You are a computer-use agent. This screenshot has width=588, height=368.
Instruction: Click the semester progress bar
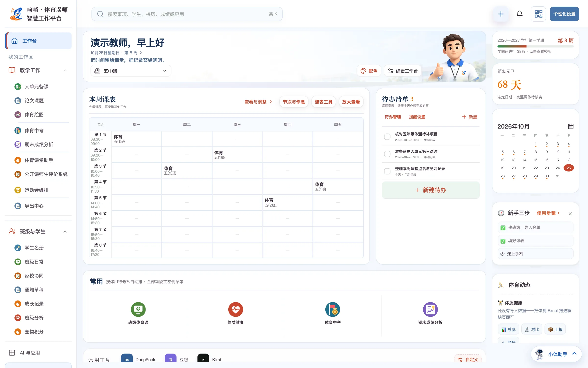(535, 46)
